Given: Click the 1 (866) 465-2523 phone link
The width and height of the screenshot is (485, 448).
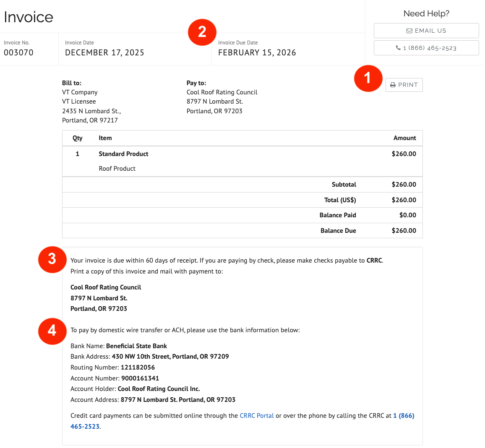Looking at the screenshot, I should pyautogui.click(x=403, y=415).
